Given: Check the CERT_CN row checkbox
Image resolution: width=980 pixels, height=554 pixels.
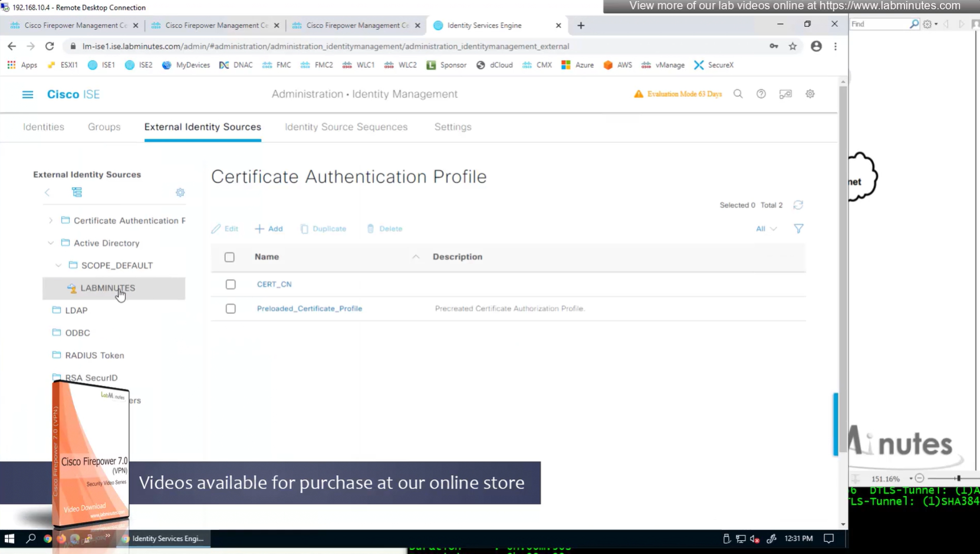Looking at the screenshot, I should tap(231, 284).
